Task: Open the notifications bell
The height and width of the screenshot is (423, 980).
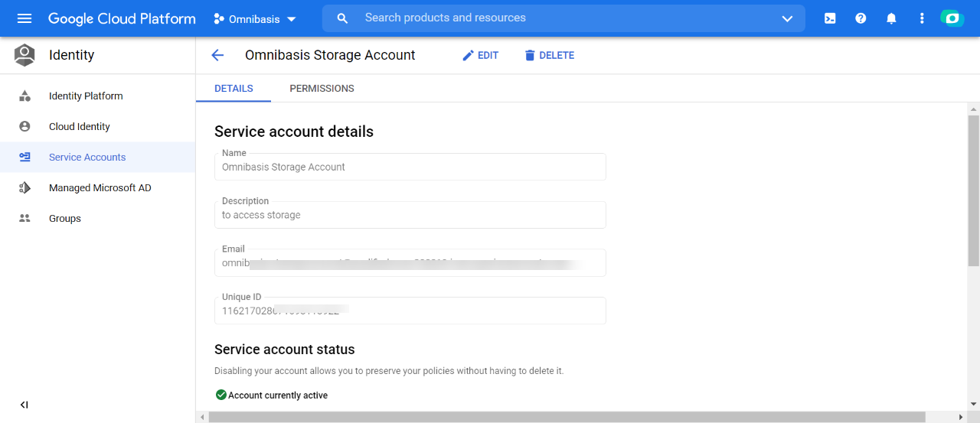Action: [x=891, y=18]
